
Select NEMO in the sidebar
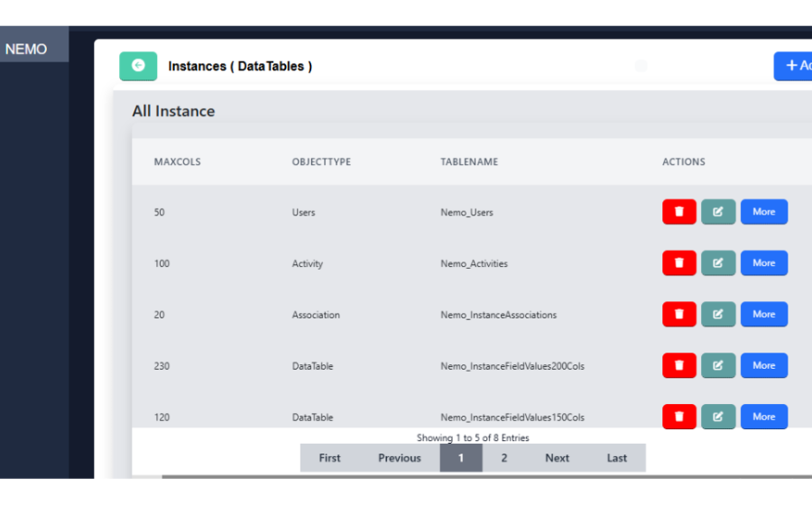tap(27, 50)
